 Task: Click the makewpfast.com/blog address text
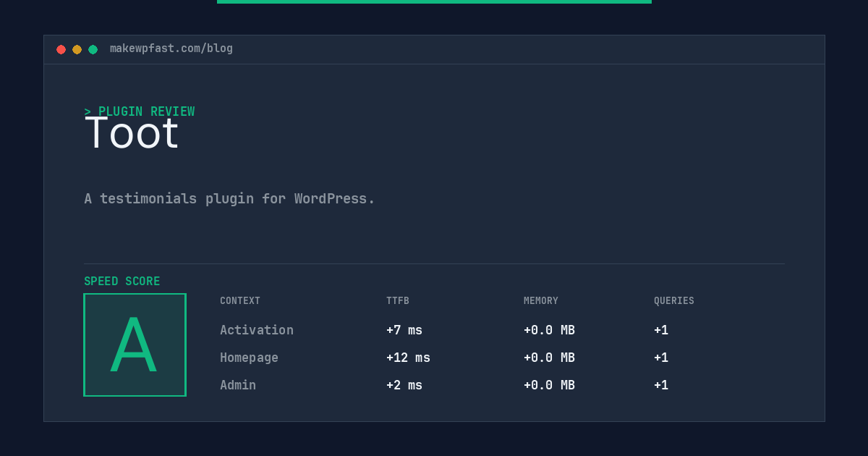[x=171, y=48]
